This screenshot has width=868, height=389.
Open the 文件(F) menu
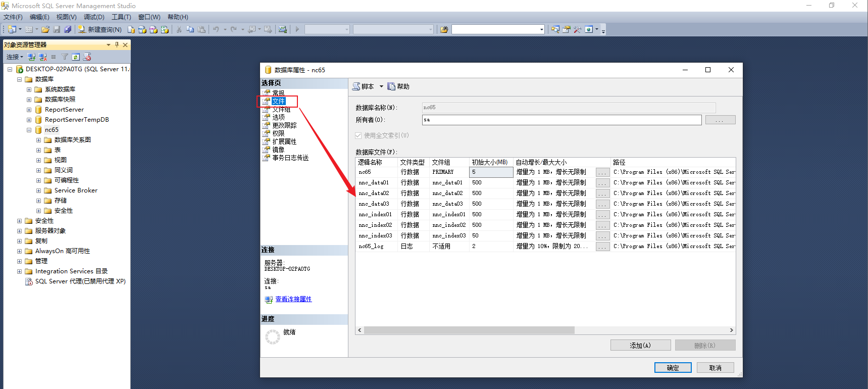point(13,17)
